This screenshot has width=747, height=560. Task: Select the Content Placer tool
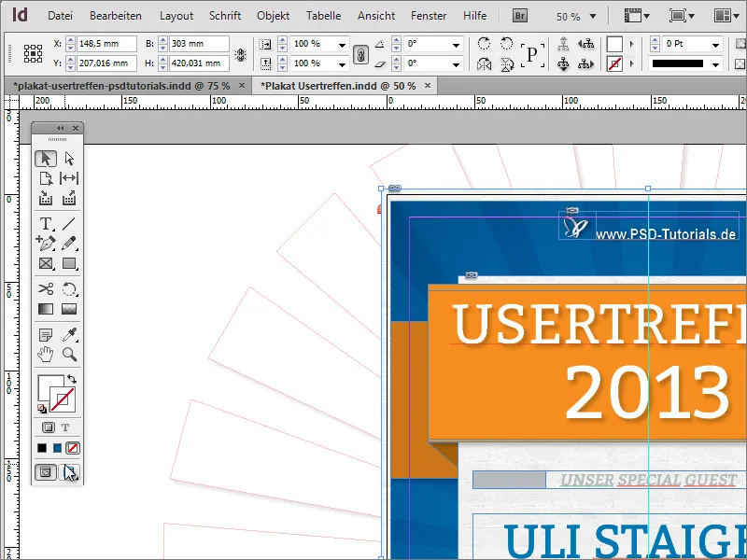(x=69, y=198)
